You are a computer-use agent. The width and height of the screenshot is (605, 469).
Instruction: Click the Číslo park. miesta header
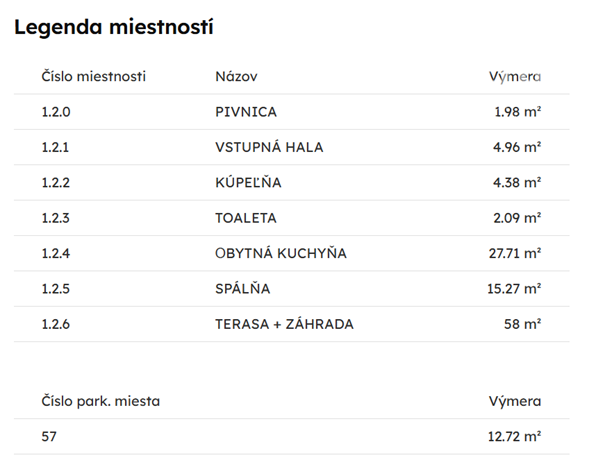(100, 401)
